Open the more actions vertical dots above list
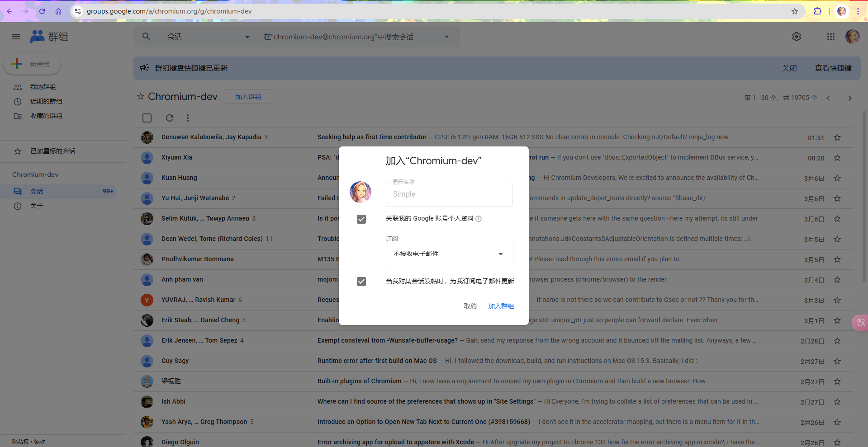Viewport: 868px width, 447px height. (188, 118)
